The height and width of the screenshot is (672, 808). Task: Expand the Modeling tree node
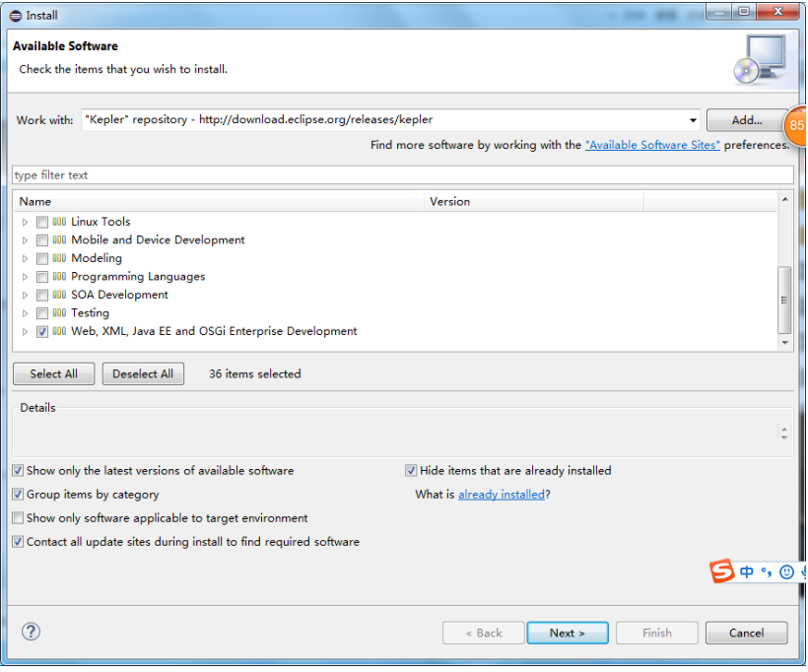[25, 259]
